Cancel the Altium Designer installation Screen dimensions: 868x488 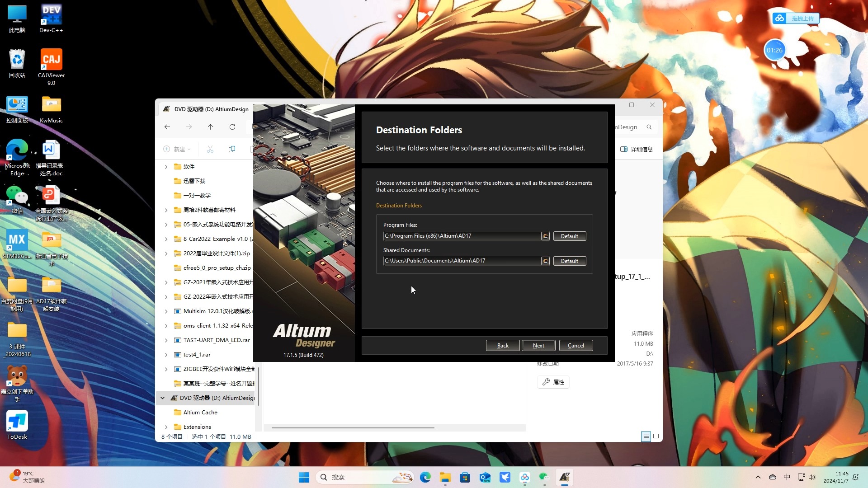(576, 346)
